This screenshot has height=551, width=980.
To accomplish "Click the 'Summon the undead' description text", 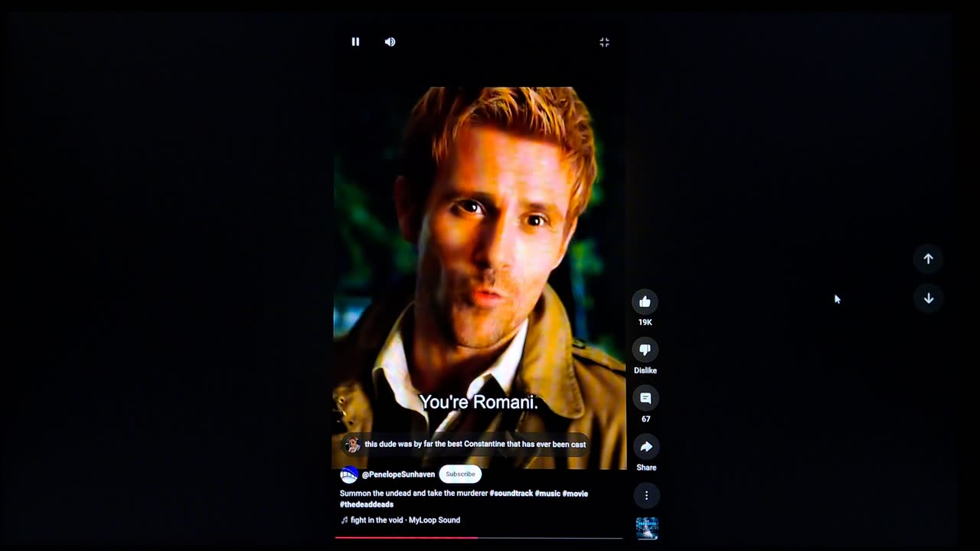I will pyautogui.click(x=413, y=494).
